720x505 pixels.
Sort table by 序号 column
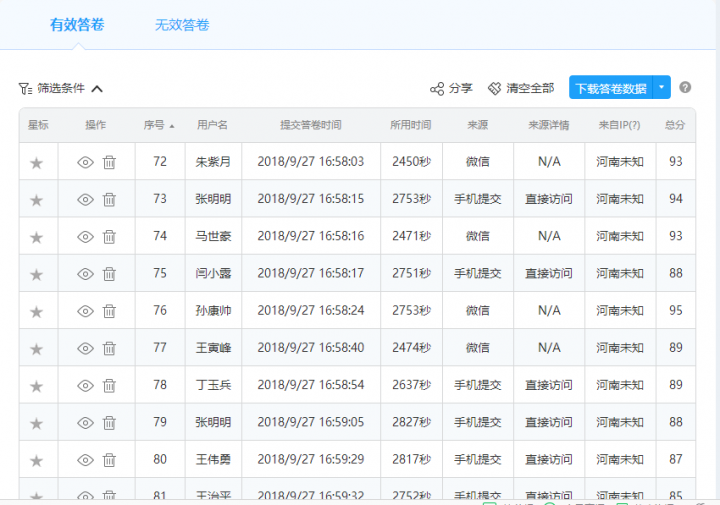point(158,125)
